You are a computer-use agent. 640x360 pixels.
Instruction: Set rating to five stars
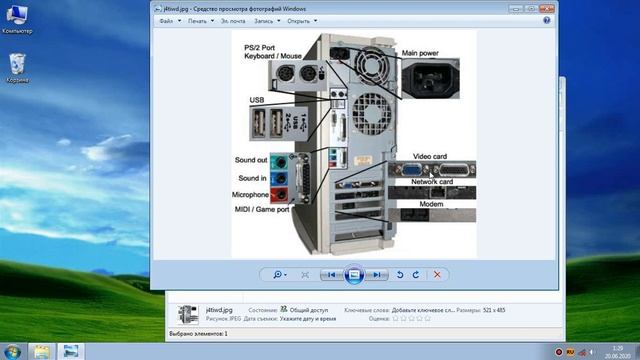427,318
